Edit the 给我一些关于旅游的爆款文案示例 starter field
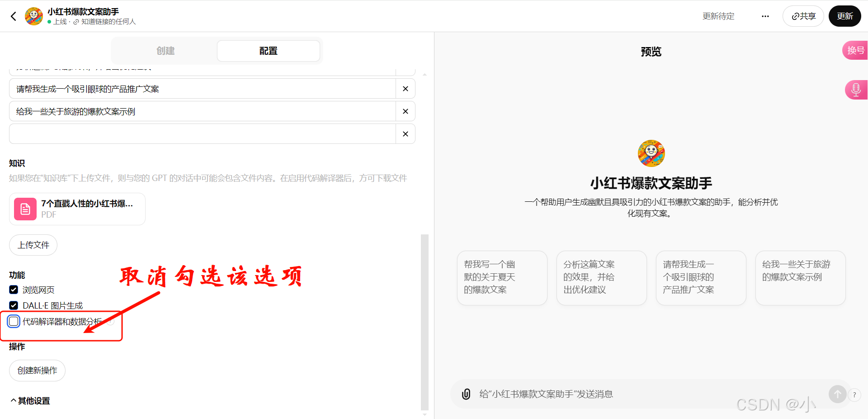Image resolution: width=868 pixels, height=419 pixels. [203, 111]
